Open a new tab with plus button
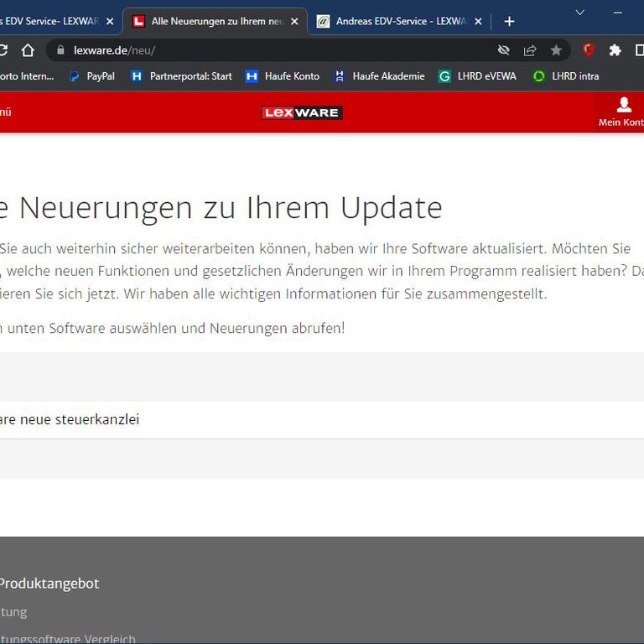The image size is (644, 644). (509, 21)
